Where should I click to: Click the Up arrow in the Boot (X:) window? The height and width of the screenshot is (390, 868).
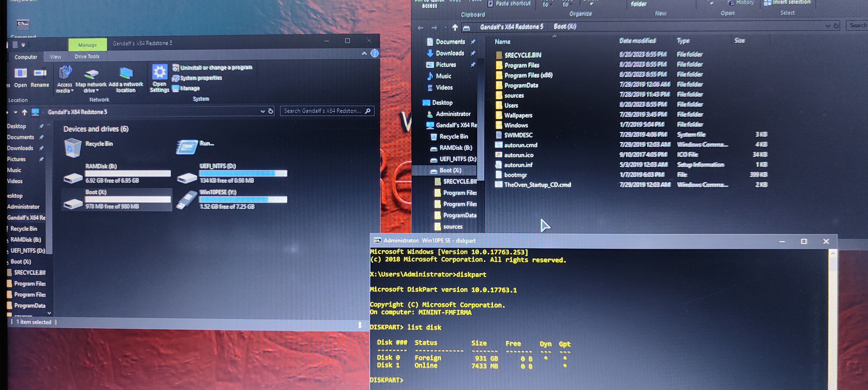[x=455, y=27]
